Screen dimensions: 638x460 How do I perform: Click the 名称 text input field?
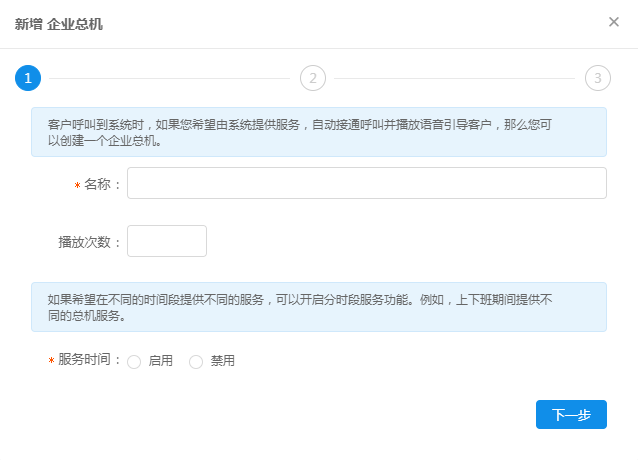[x=366, y=183]
